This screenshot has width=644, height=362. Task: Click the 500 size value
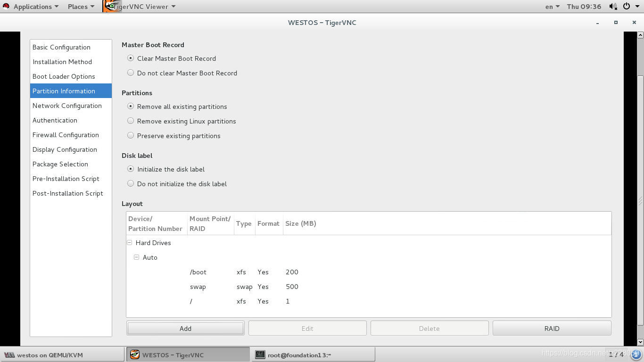(x=292, y=287)
